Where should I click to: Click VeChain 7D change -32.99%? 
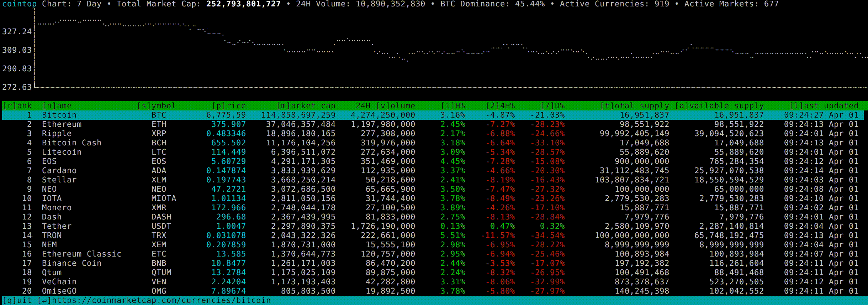[x=547, y=282]
